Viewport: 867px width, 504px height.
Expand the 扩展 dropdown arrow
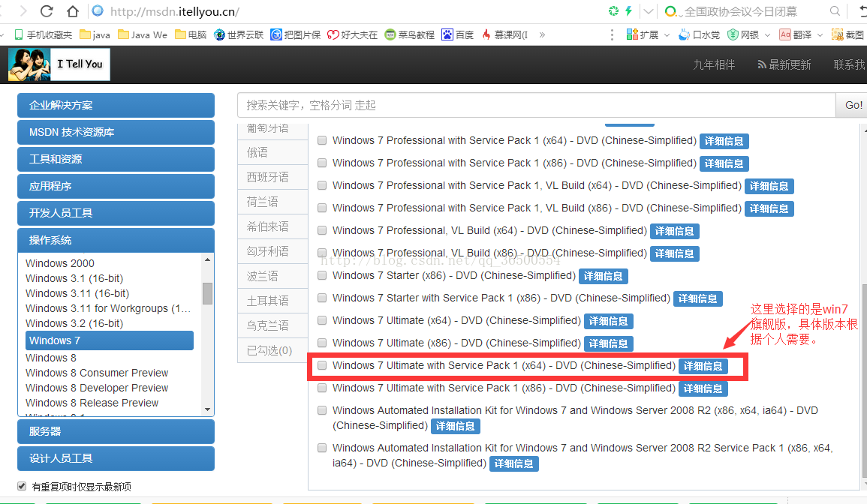click(x=667, y=35)
